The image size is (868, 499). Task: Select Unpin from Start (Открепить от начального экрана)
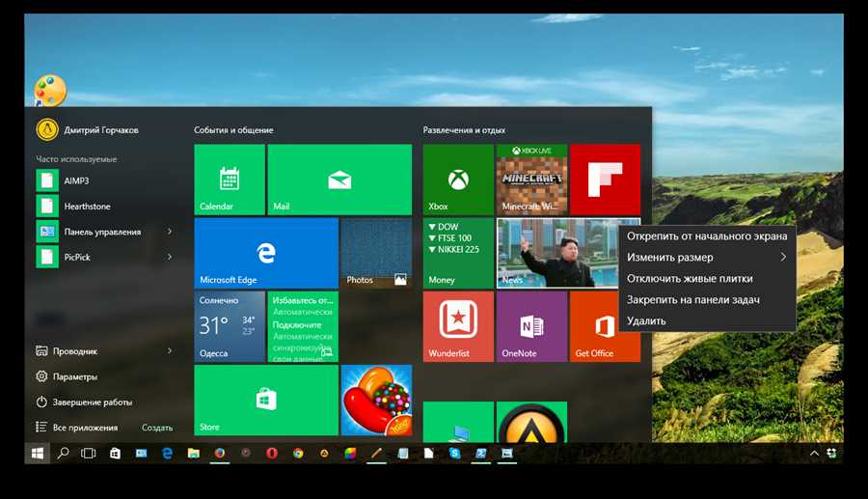coord(707,236)
